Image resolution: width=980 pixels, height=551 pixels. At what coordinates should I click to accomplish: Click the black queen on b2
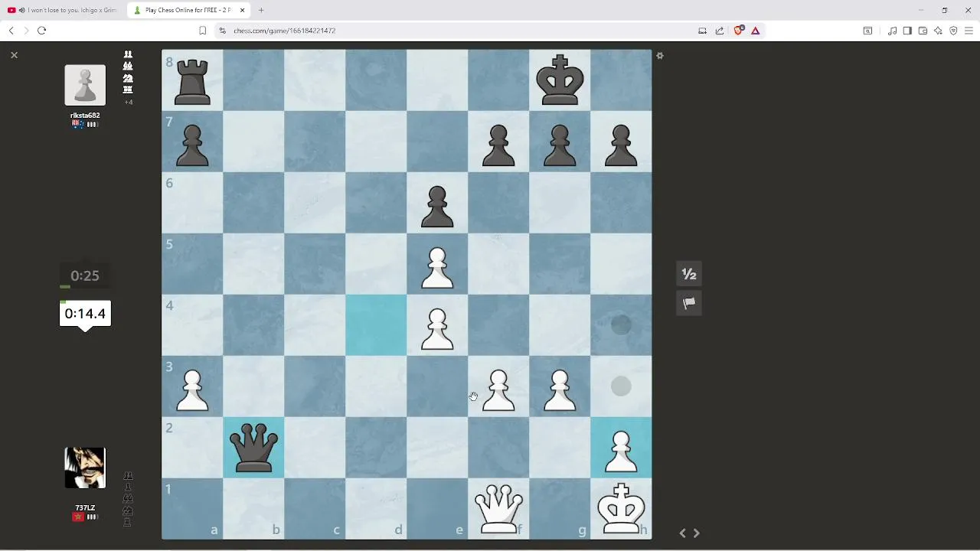point(253,448)
